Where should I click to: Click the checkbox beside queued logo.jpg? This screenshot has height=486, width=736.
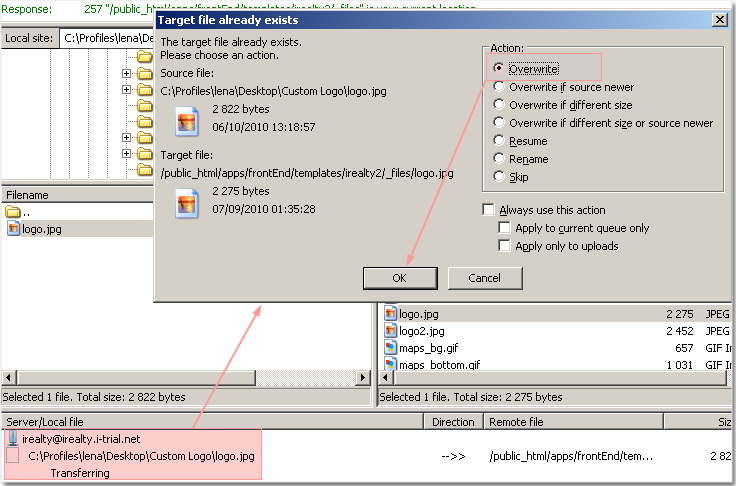[x=13, y=455]
